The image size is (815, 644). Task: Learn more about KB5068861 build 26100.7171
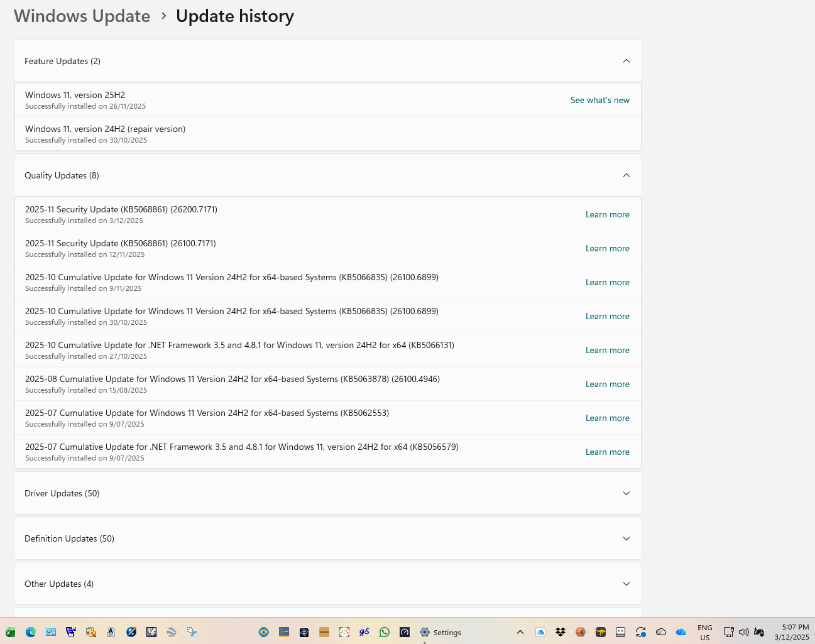pos(608,248)
